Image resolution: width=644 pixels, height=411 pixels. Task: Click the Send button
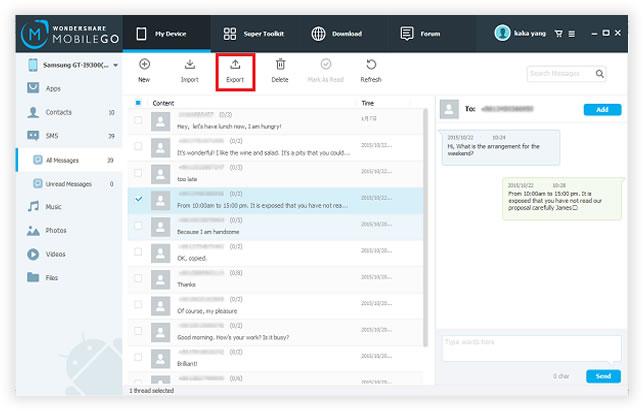[602, 376]
